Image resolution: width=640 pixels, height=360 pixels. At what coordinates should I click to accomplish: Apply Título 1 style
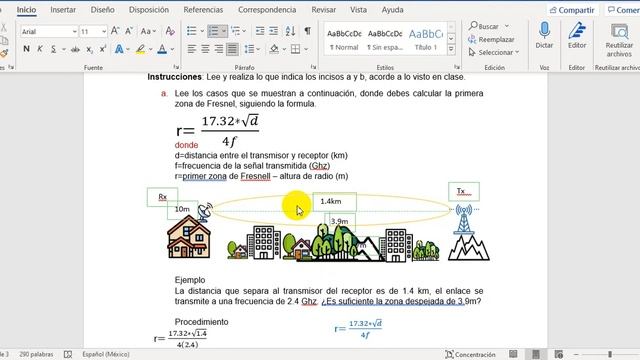[426, 40]
